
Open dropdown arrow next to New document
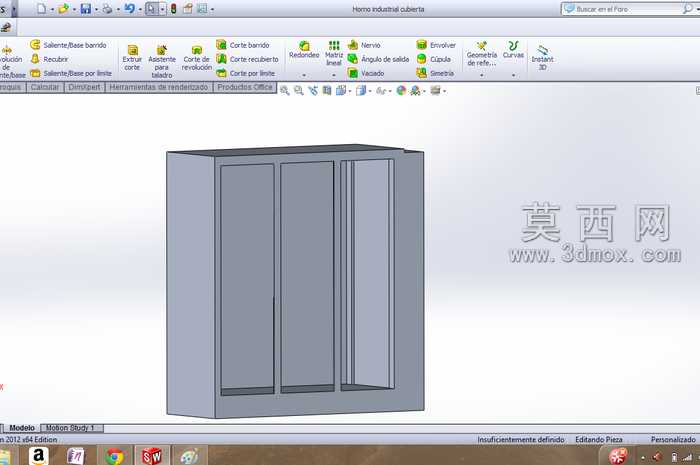point(52,9)
